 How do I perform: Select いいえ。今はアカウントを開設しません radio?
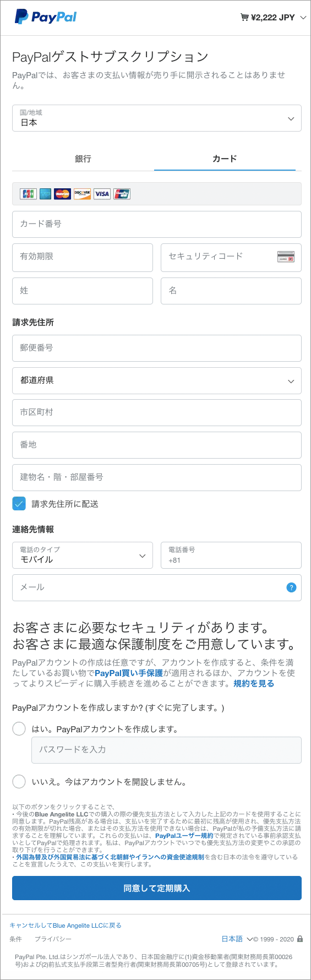(x=19, y=781)
